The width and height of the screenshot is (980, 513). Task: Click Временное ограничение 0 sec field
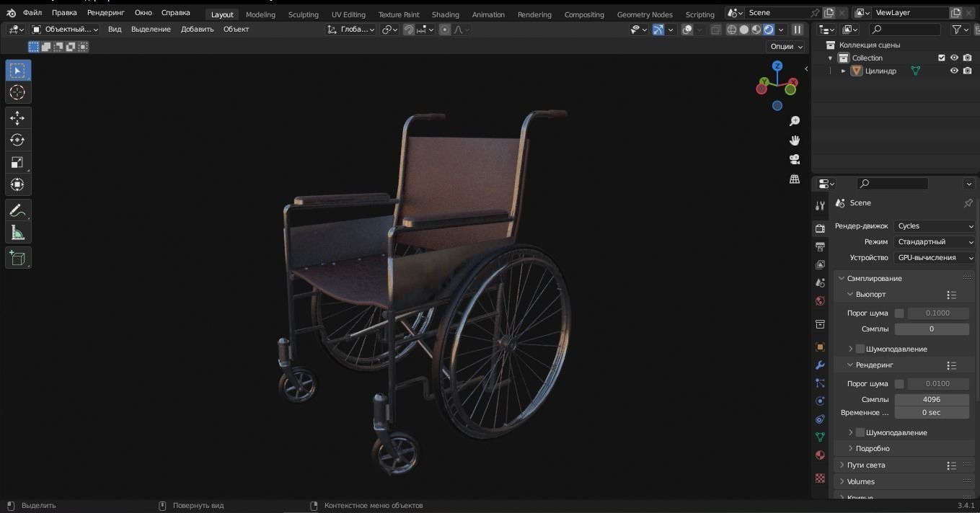point(932,412)
